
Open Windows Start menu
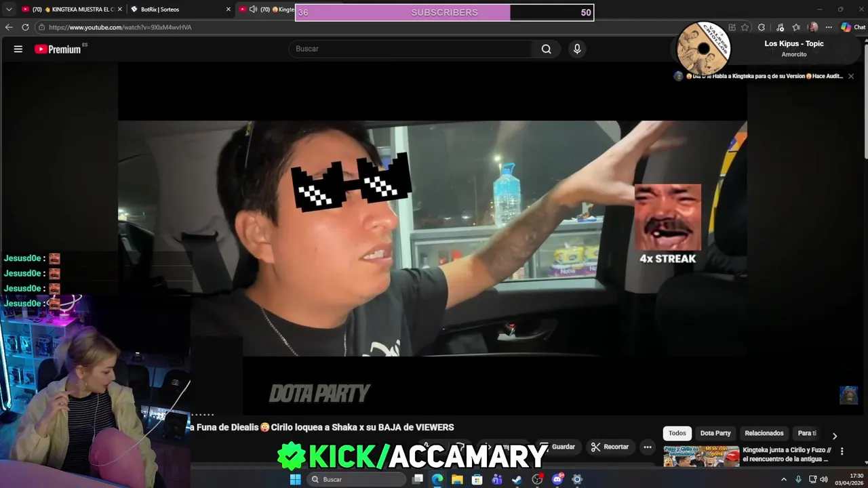click(x=295, y=479)
